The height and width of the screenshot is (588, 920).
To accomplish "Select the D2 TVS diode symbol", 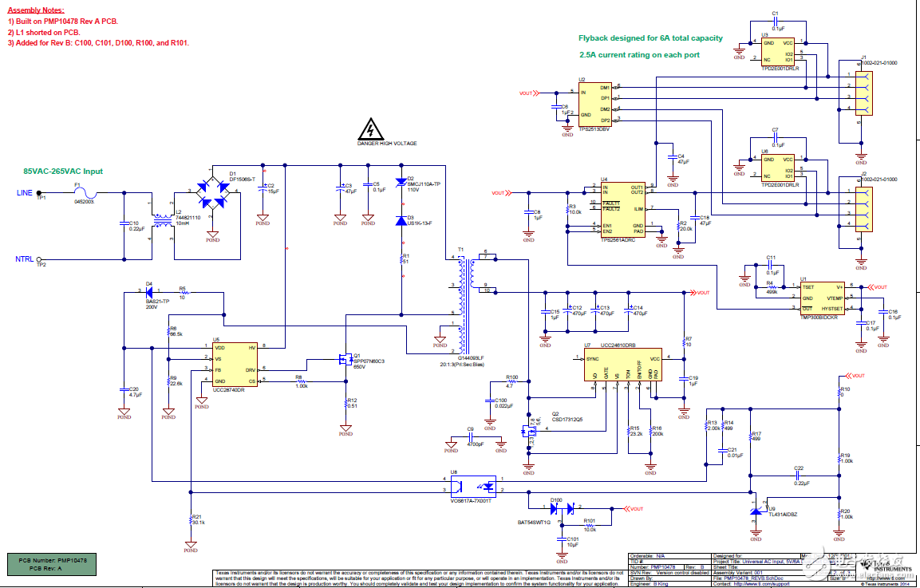I will 400,184.
